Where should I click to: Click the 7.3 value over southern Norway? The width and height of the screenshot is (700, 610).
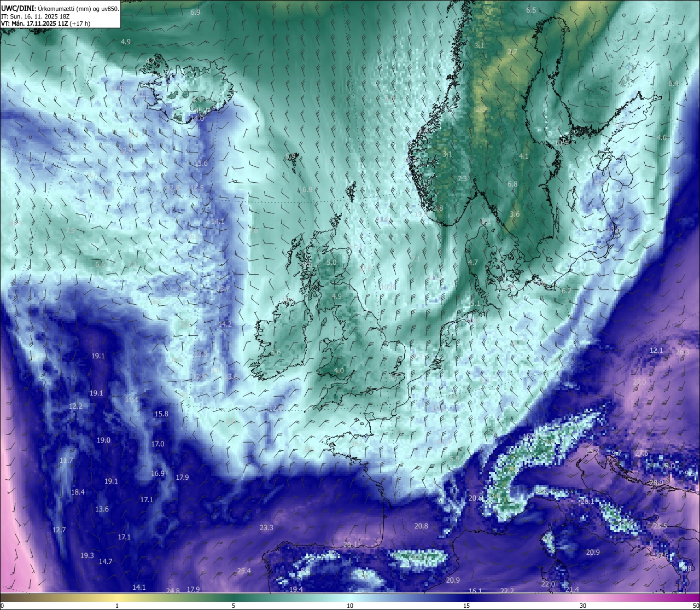pyautogui.click(x=463, y=179)
